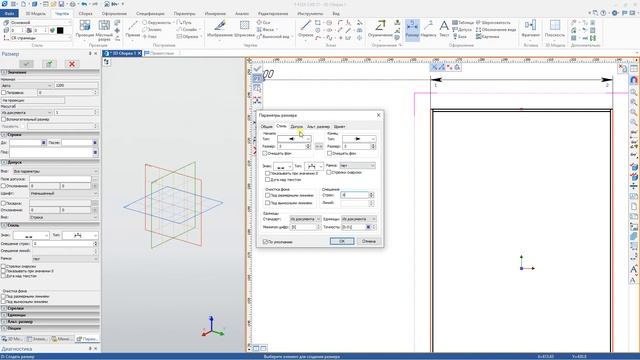The height and width of the screenshot is (360, 640).
Task: Click the Undo arrow in quick access toolbar
Action: pos(84,4)
